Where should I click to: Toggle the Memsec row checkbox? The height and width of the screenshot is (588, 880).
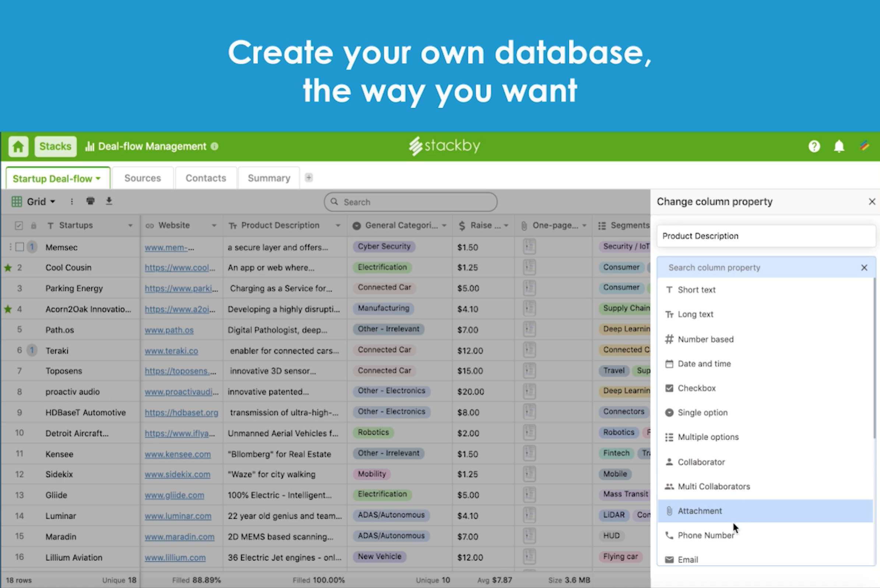coord(20,247)
